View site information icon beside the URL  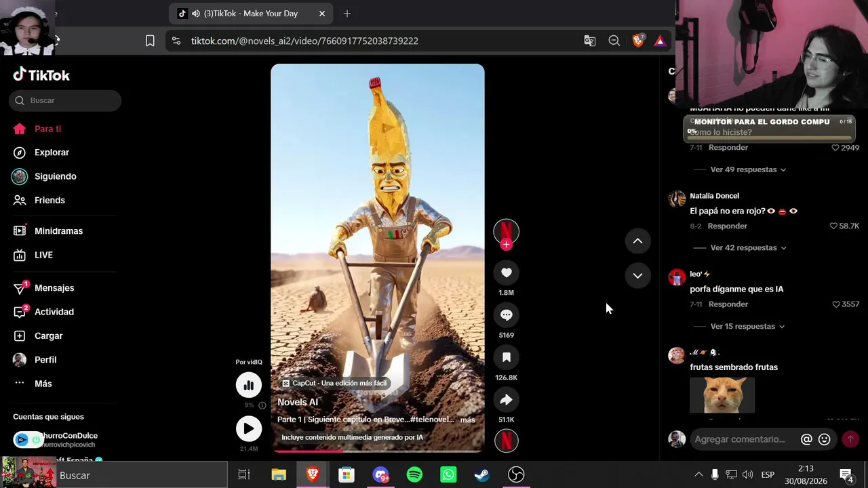point(176,41)
